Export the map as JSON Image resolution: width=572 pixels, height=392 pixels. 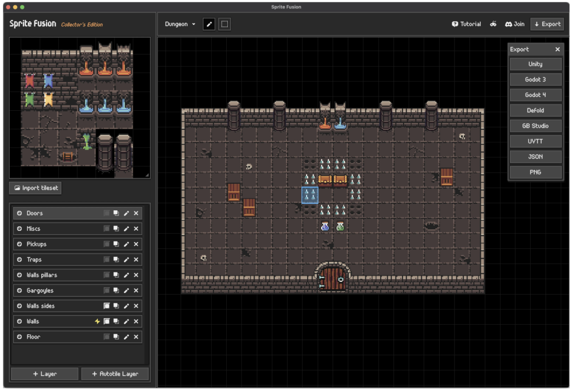pos(535,157)
